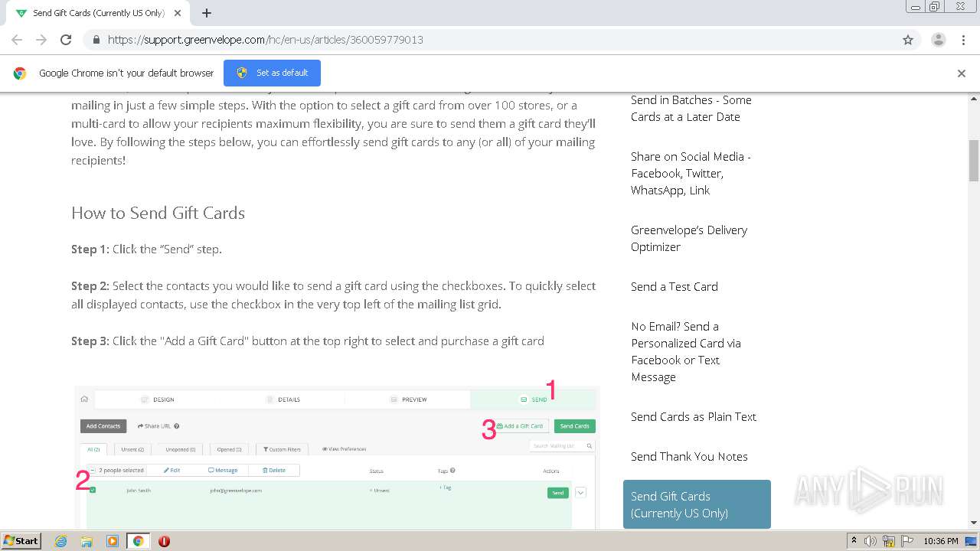Open the Action Center flag icon

pyautogui.click(x=906, y=541)
